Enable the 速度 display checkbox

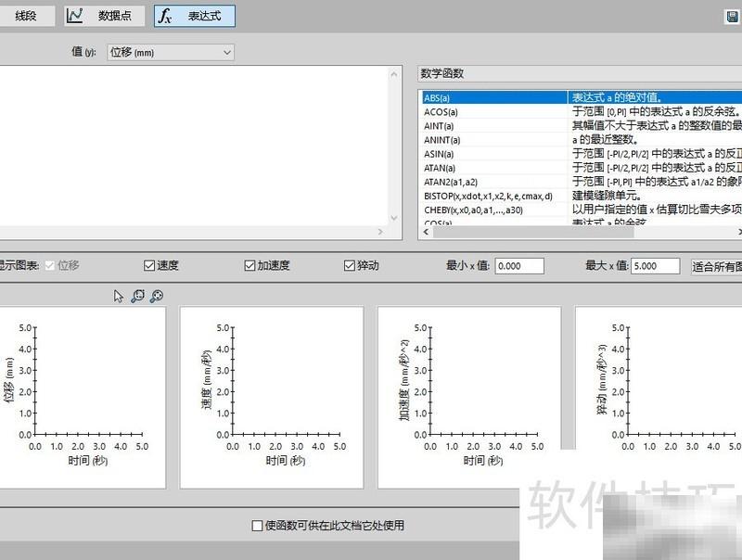click(x=150, y=265)
